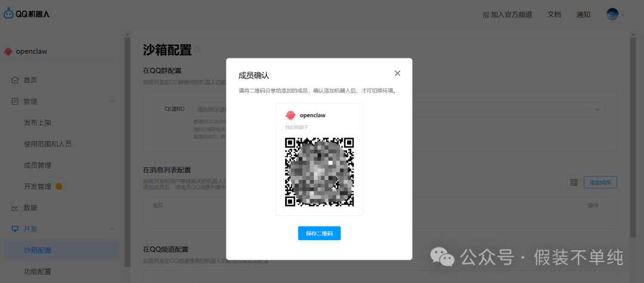Click the 保存二维码 button
Viewport: 644px width, 283px height.
[319, 233]
